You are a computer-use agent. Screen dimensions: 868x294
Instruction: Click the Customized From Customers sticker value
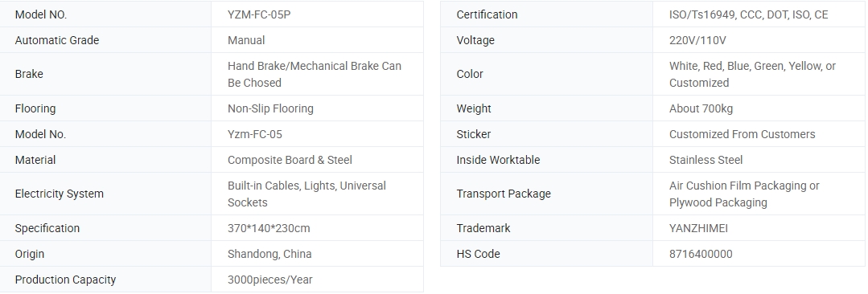pyautogui.click(x=742, y=134)
